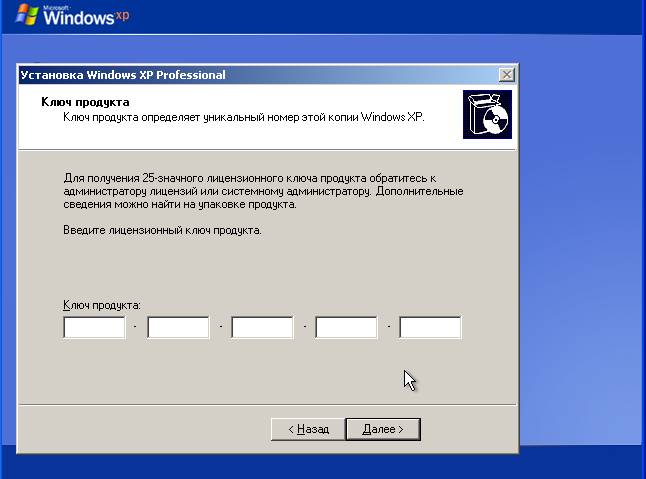
Task: Click the first product key input field
Action: (94, 328)
